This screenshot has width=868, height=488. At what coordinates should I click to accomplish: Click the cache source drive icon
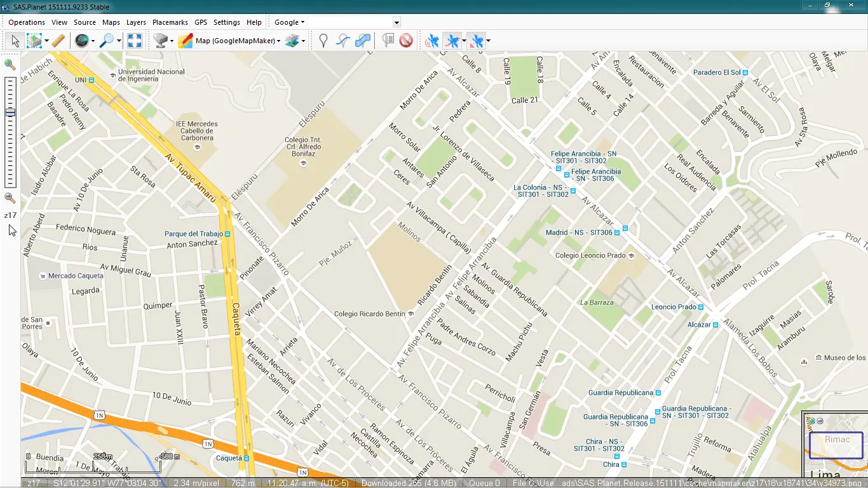coord(160,41)
